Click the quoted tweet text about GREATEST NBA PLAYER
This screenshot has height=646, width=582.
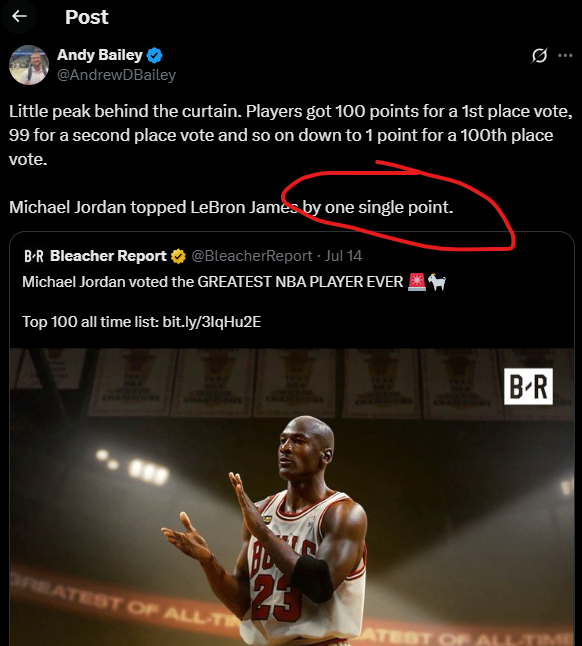[x=213, y=282]
